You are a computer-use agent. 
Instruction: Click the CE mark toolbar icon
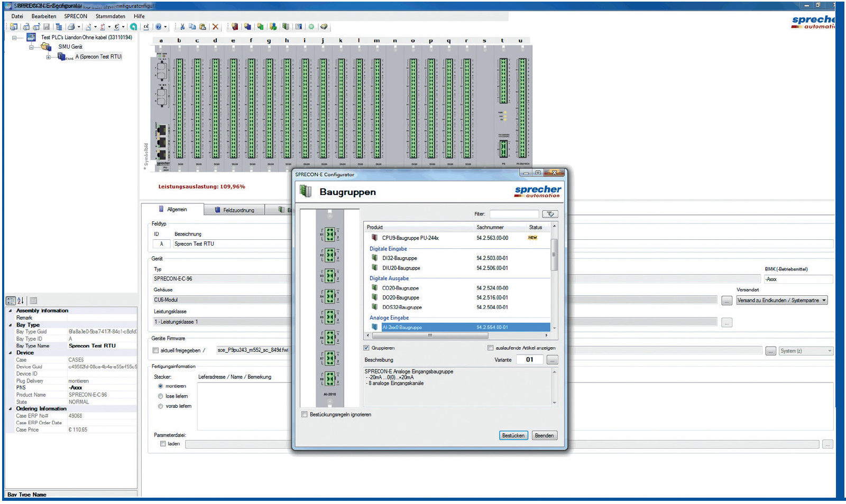pos(146,26)
